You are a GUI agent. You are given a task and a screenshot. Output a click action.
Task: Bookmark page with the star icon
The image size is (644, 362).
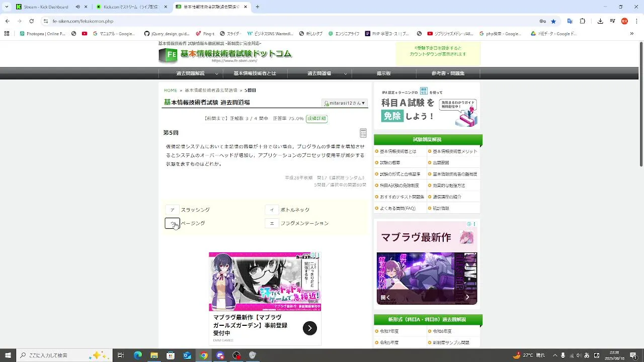553,21
